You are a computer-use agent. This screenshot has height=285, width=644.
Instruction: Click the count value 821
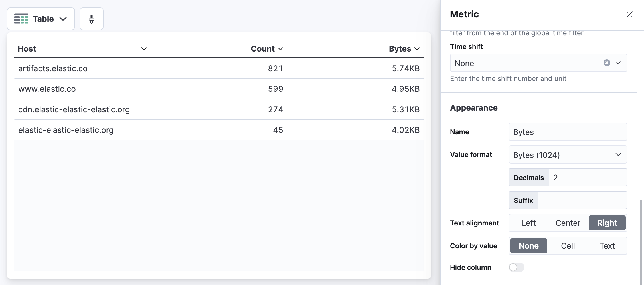pos(276,68)
